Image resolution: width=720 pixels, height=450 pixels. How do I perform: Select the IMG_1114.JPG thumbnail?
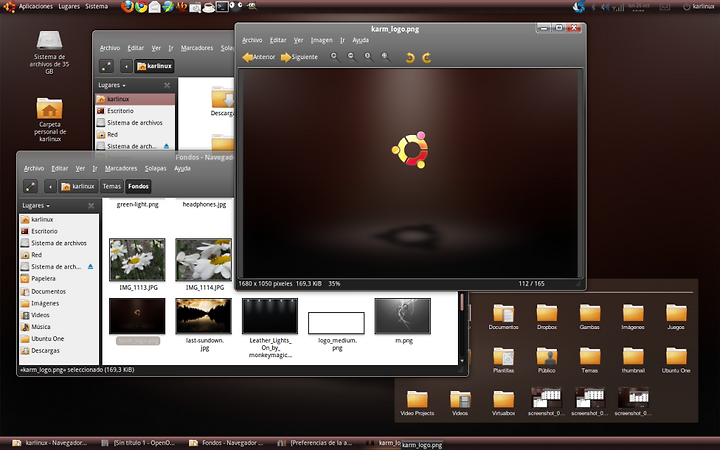[x=203, y=259]
